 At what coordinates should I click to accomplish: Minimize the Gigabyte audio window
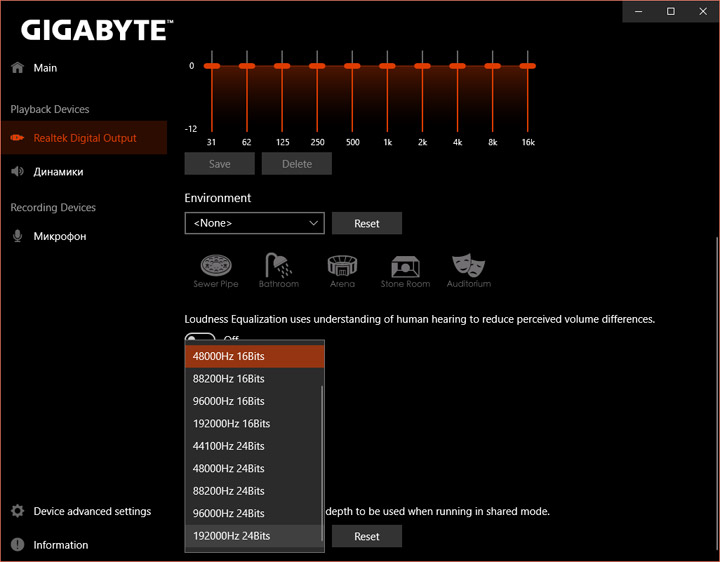[x=639, y=11]
